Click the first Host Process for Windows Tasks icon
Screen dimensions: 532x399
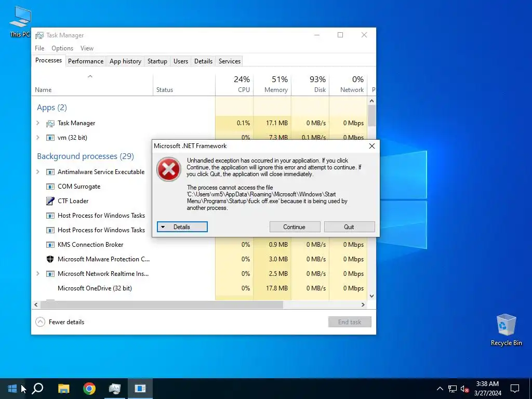[x=50, y=216]
